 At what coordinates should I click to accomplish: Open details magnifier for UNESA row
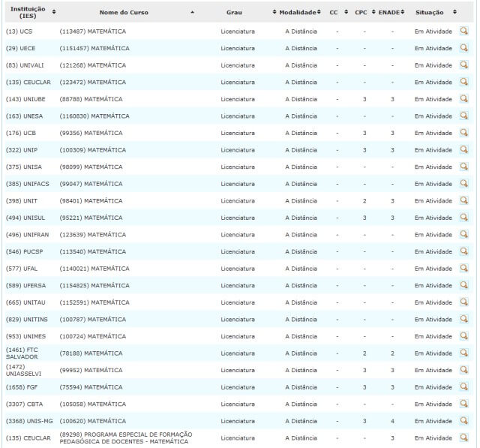(463, 116)
